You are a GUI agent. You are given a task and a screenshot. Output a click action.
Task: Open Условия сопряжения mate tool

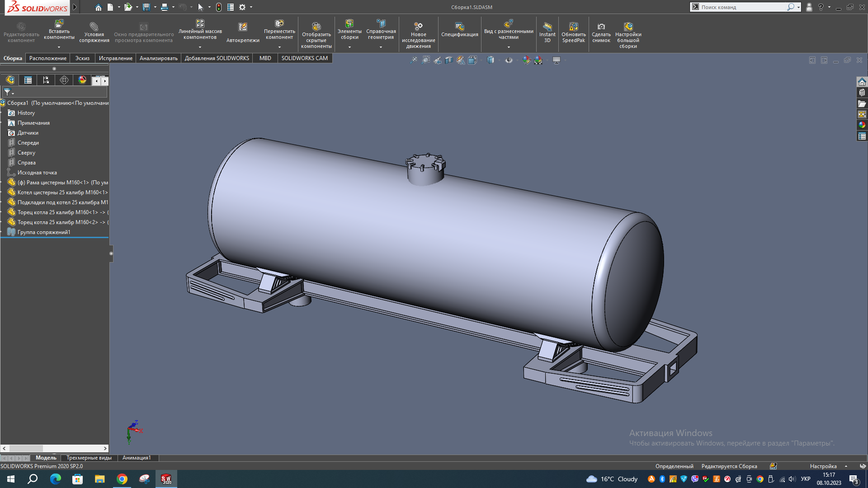coord(94,32)
